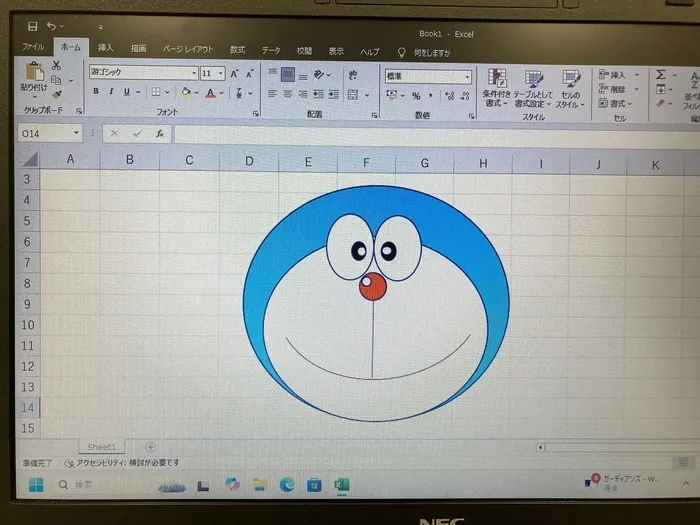
Task: Toggle Middle Align for cells
Action: coord(288,74)
